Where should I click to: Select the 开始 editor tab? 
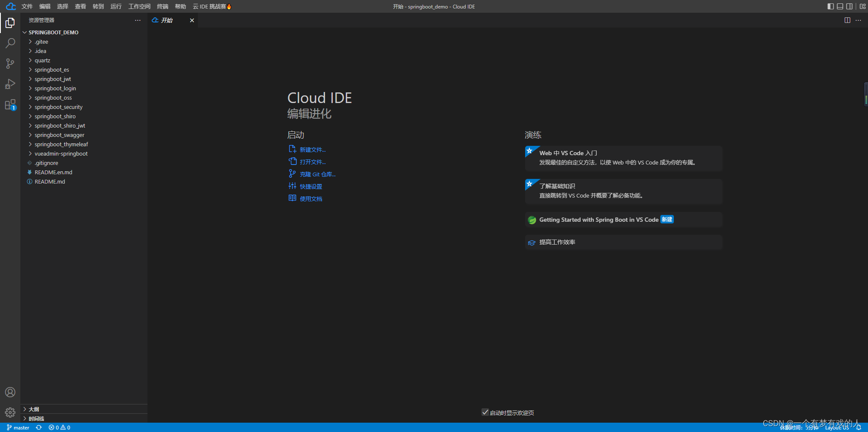coord(173,20)
